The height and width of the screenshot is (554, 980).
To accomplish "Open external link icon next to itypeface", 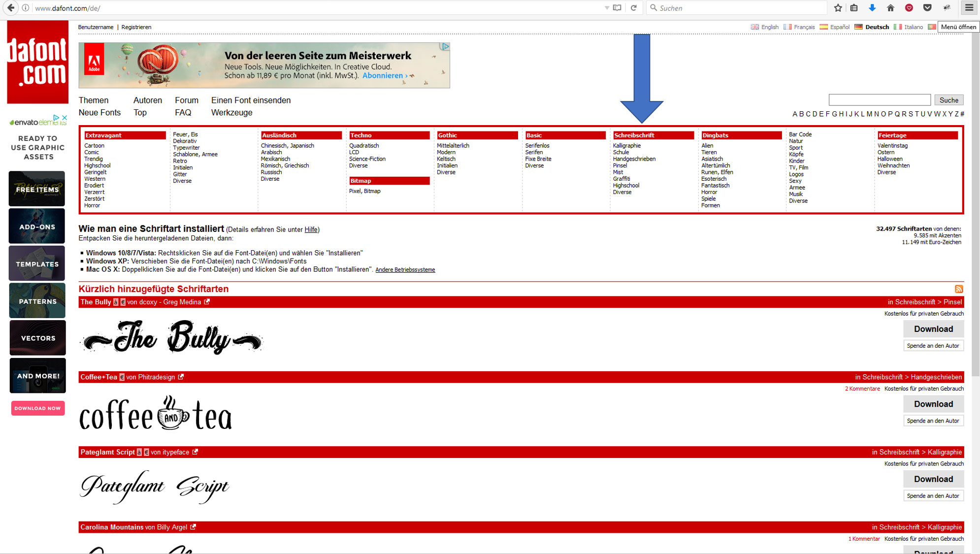I will [195, 452].
